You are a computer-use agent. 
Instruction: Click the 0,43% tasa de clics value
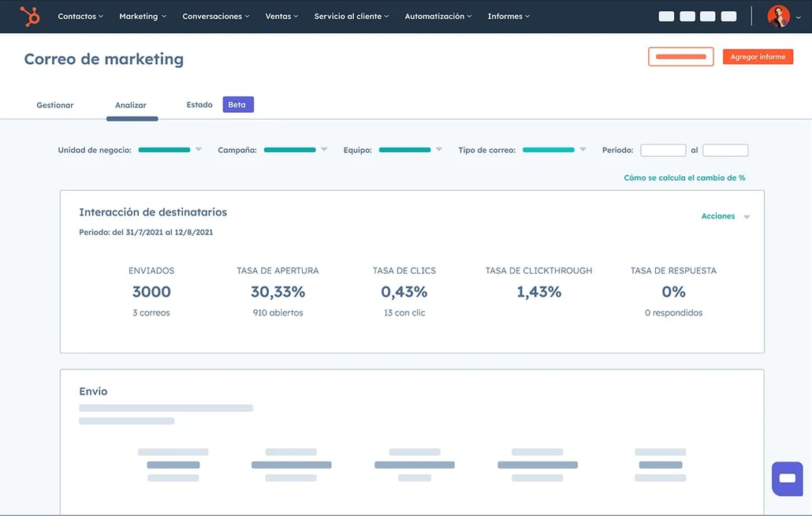pos(404,292)
